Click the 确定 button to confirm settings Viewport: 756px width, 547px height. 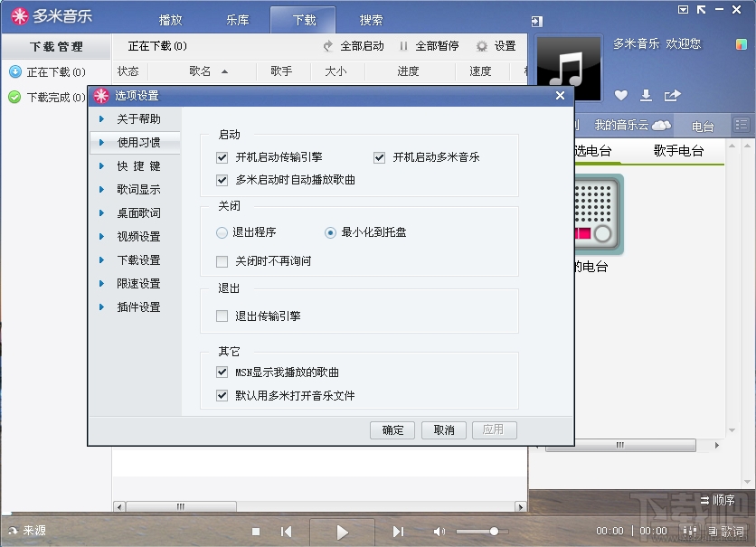[392, 429]
